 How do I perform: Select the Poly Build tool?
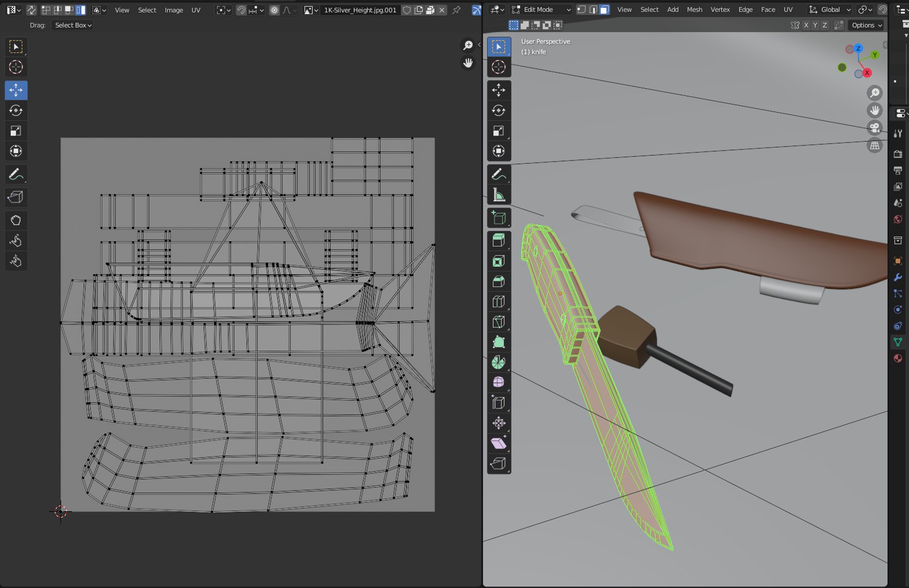(x=498, y=342)
